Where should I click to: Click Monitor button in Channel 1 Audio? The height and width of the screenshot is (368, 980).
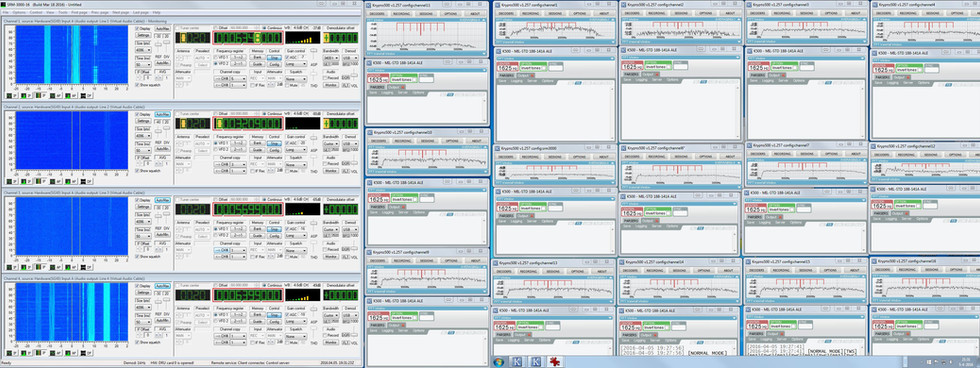pos(331,85)
